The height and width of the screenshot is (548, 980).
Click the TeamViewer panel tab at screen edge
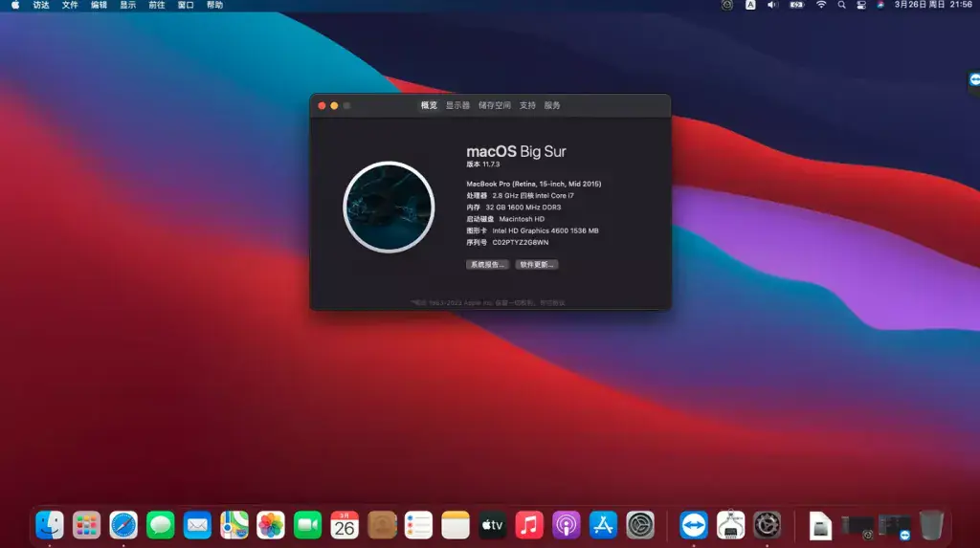point(973,80)
